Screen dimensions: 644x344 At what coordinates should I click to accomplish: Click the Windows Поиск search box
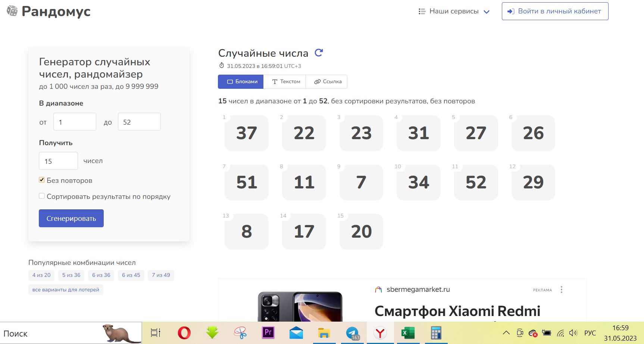click(x=71, y=333)
